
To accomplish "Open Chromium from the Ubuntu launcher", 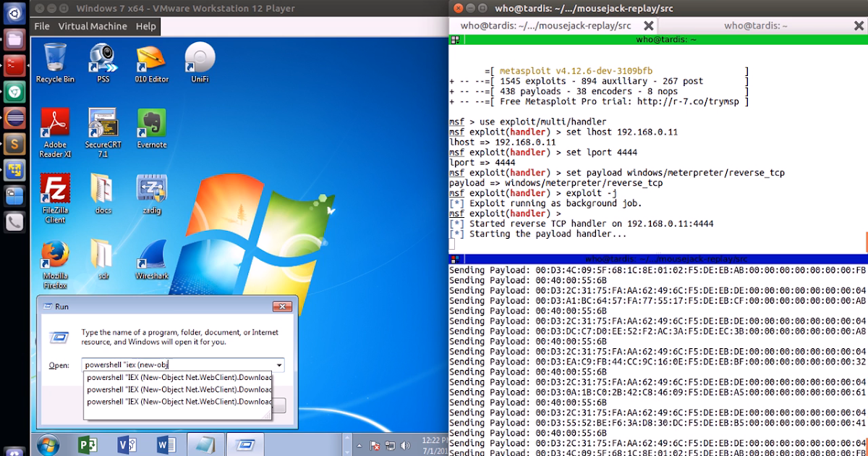I will click(x=14, y=91).
